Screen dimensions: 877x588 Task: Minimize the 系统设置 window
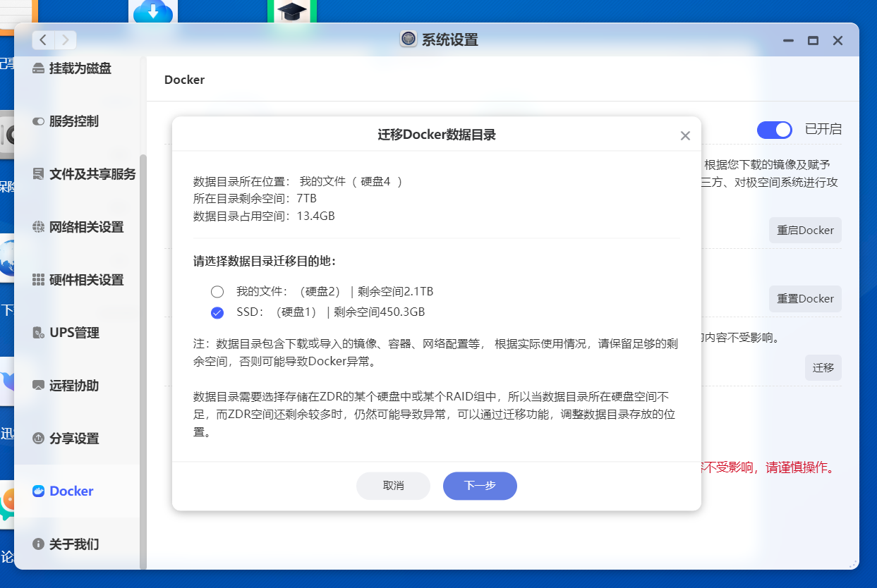tap(788, 41)
